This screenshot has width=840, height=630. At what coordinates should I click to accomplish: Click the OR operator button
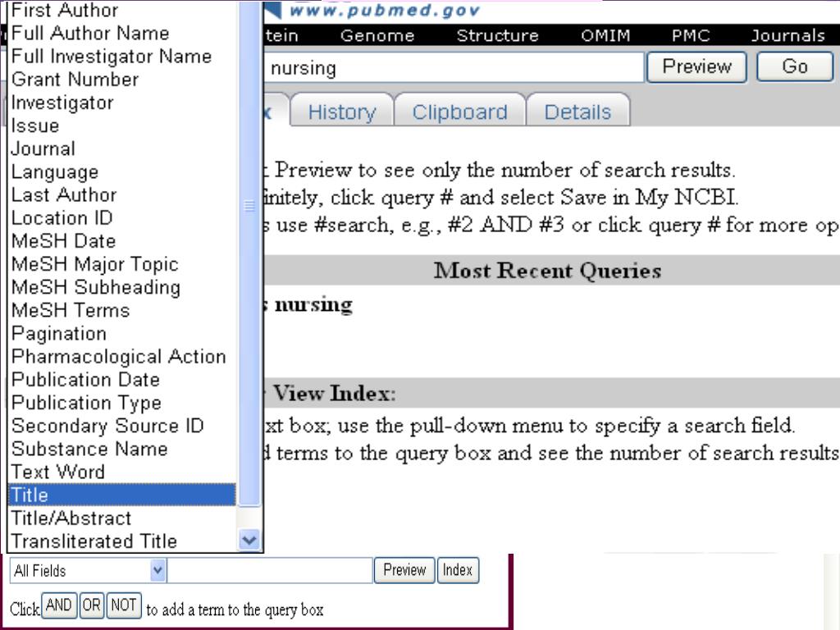click(92, 605)
